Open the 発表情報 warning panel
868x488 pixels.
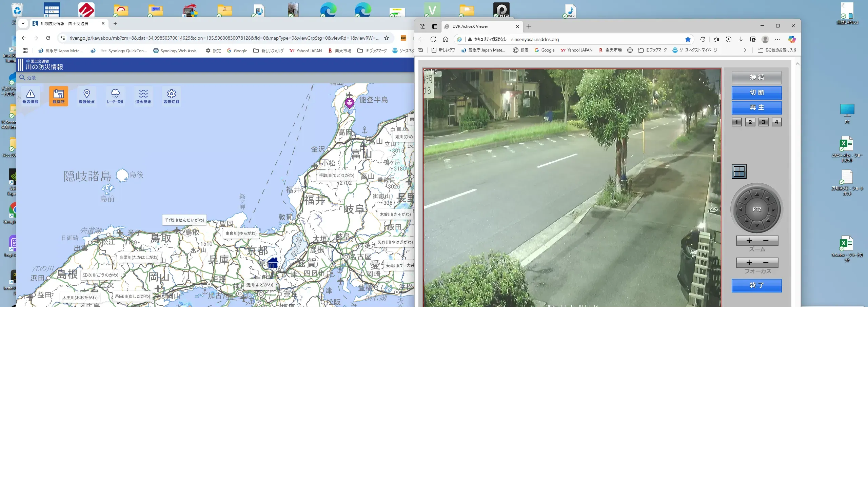[x=31, y=96]
